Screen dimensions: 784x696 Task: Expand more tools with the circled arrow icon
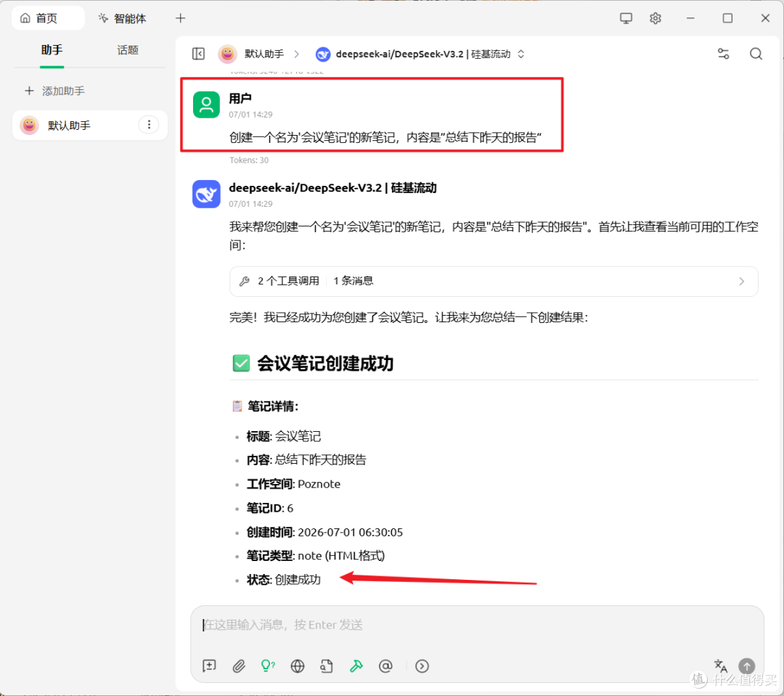click(422, 666)
